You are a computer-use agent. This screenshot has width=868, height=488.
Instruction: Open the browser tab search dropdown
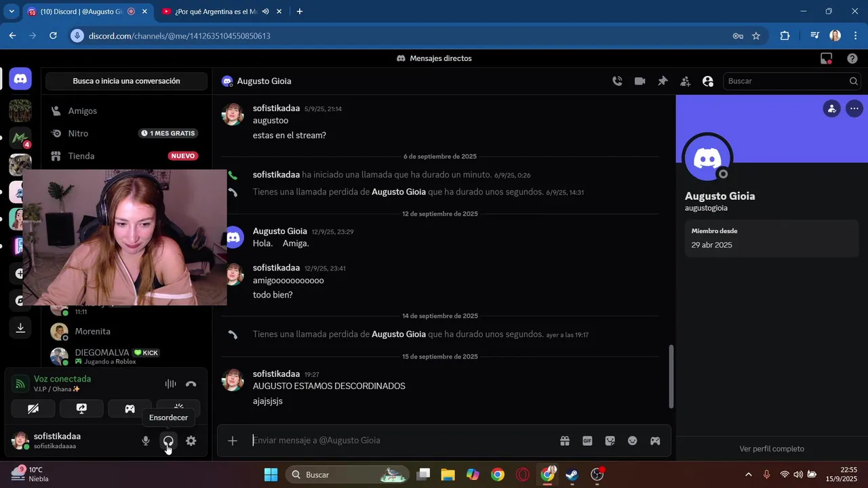[11, 12]
